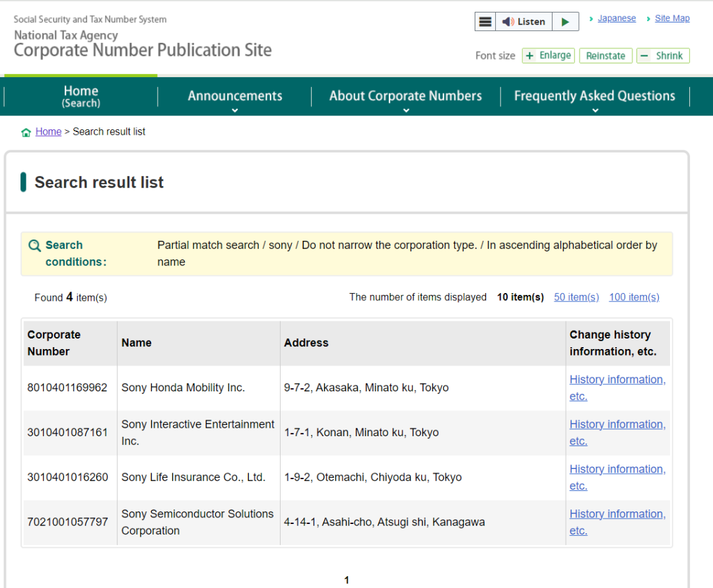Select corporate number 7021001057797
This screenshot has width=713, height=588.
point(67,522)
